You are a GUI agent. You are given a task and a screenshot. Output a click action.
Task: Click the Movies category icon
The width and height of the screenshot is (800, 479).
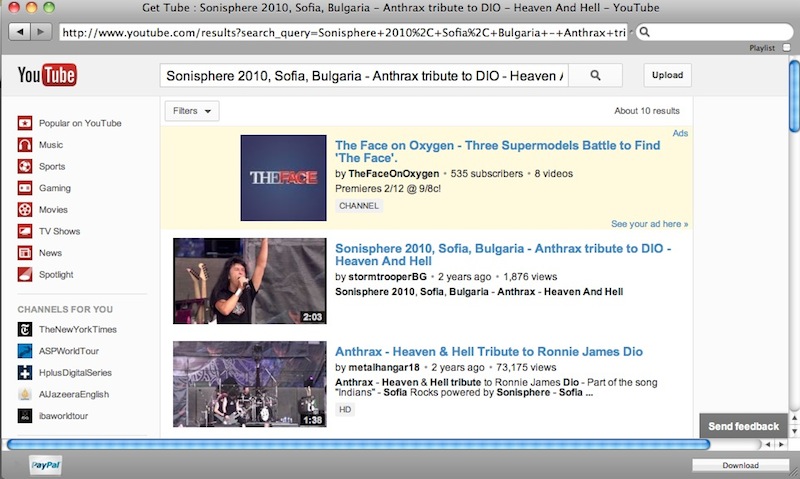(25, 210)
